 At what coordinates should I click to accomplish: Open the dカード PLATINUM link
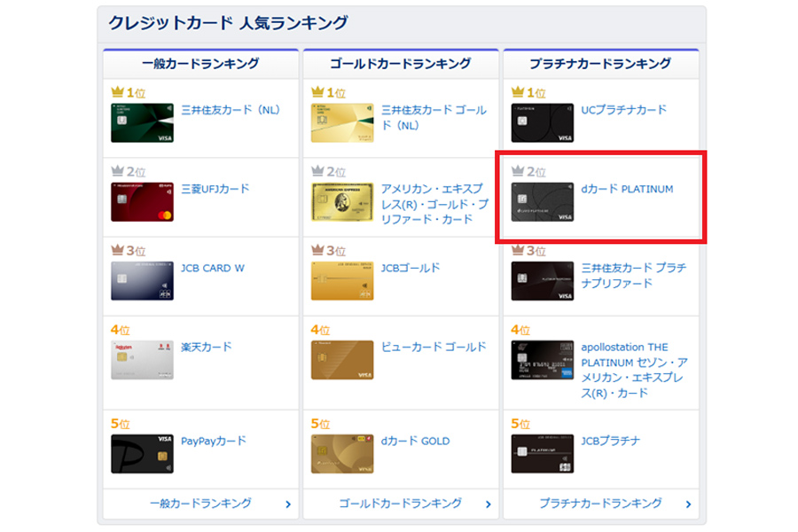click(627, 189)
